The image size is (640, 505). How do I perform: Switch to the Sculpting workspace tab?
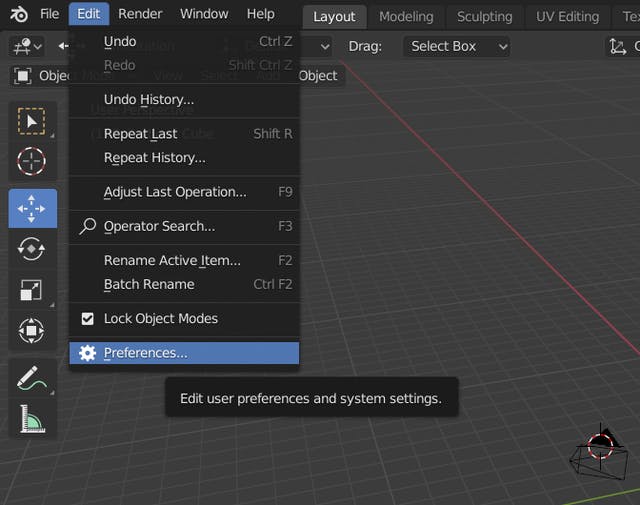click(484, 17)
